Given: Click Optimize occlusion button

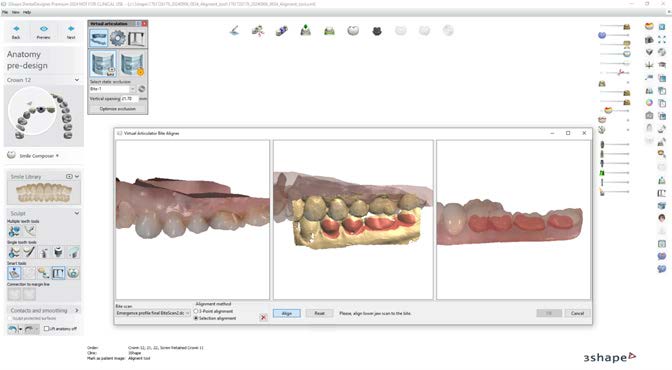Looking at the screenshot, I should click(x=117, y=109).
